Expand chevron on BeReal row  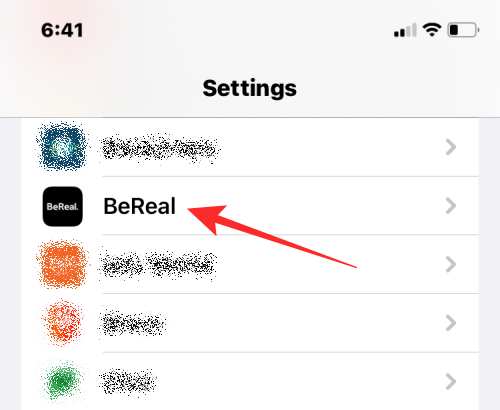(x=451, y=206)
